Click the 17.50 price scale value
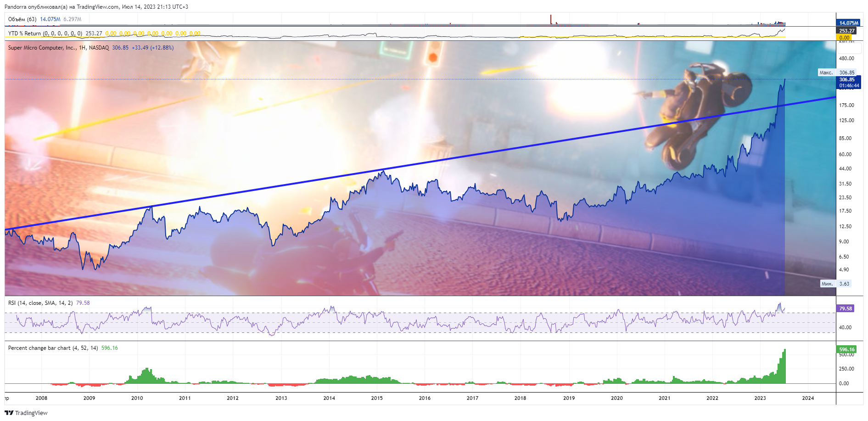 (845, 211)
